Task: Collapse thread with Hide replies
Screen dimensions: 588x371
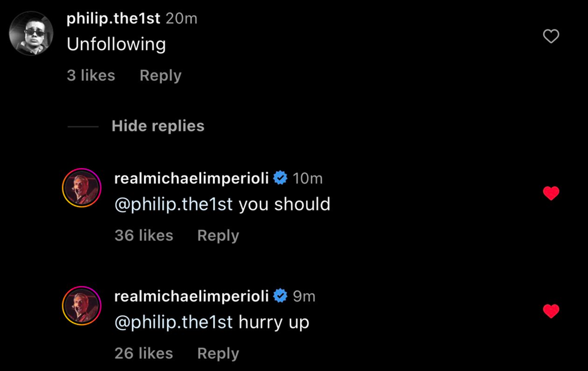Action: [158, 126]
